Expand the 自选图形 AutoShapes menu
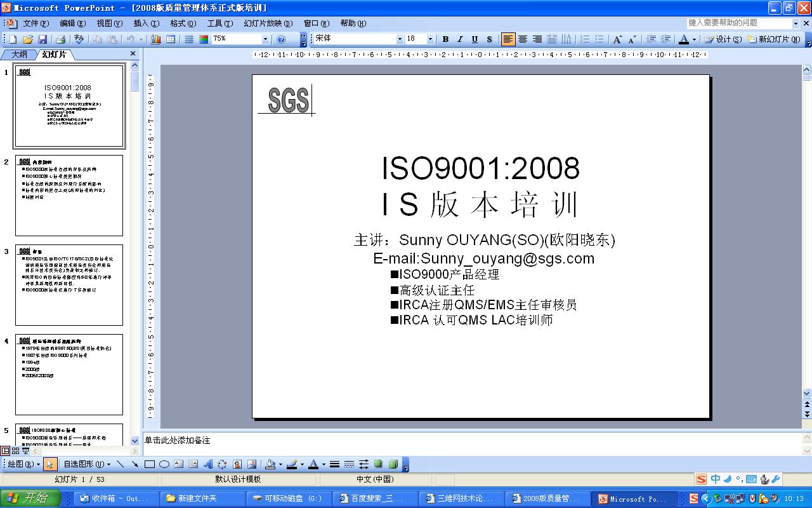Image resolution: width=812 pixels, height=508 pixels. tap(87, 464)
